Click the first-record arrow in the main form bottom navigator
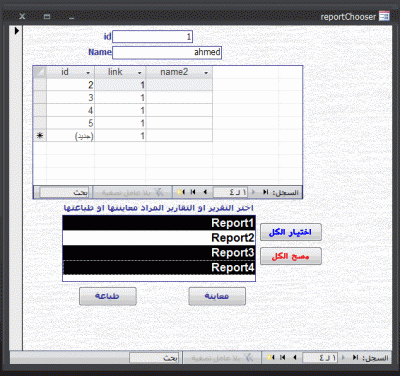The width and height of the screenshot is (400, 376). [355, 358]
